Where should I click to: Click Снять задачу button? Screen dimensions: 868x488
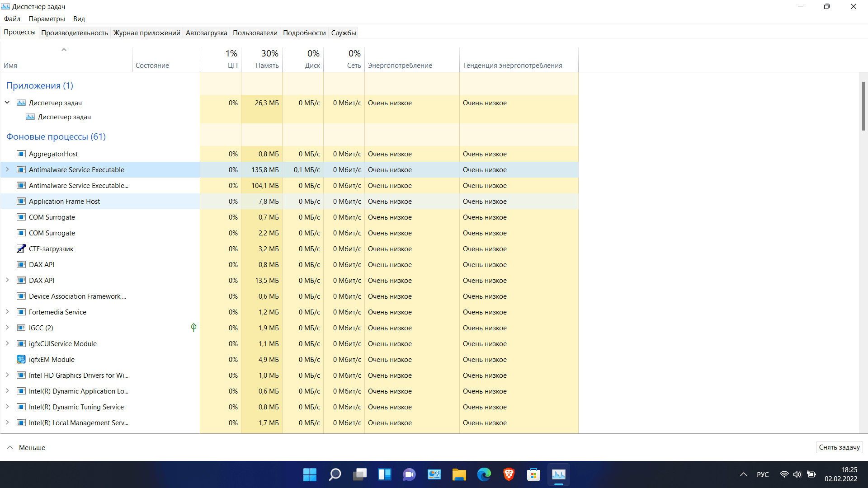coord(839,447)
